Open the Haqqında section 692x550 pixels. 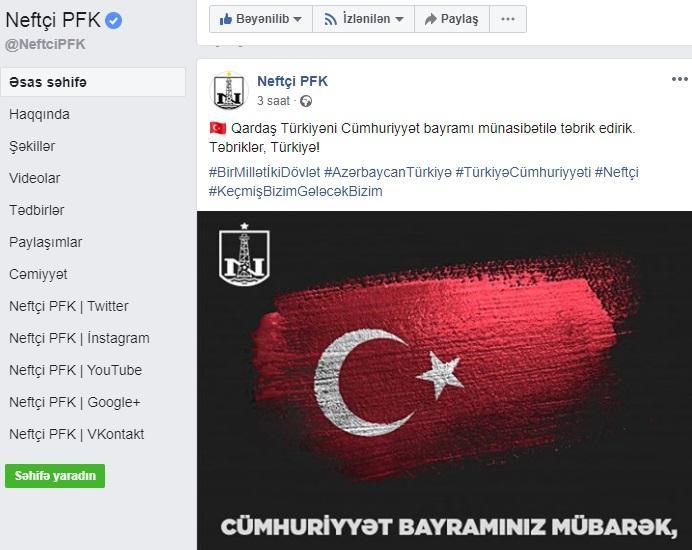(x=39, y=114)
